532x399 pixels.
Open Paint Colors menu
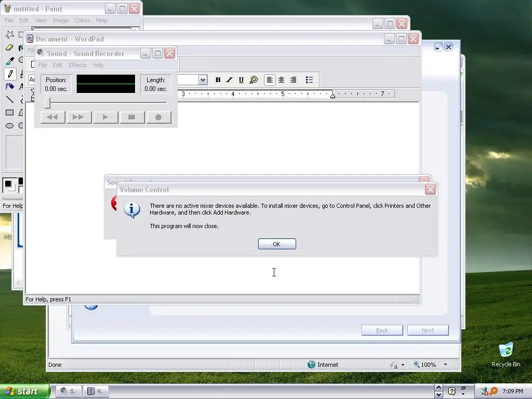coord(82,20)
